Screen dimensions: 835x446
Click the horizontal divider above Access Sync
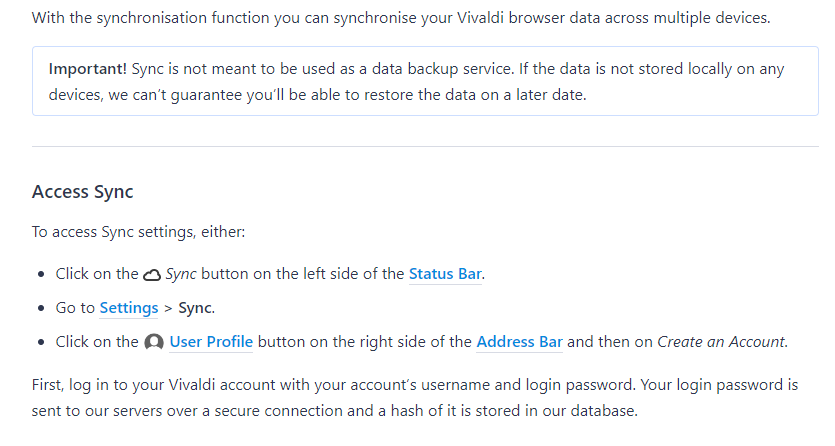coord(425,146)
